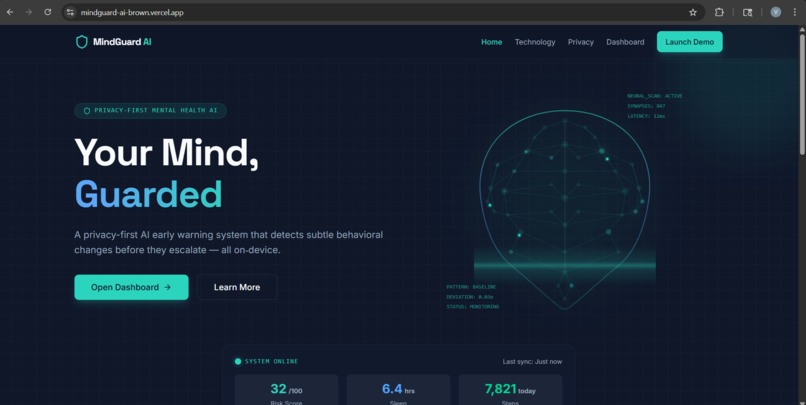This screenshot has width=806, height=405.
Task: Click the PATTERN: BASELINE readout
Action: [471, 287]
